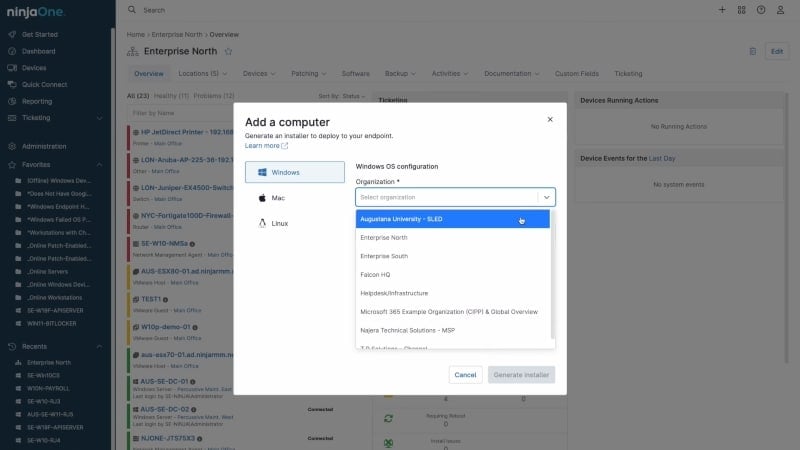Click the document icon beside Edit
Image resolution: width=800 pixels, height=450 pixels.
coord(753,52)
